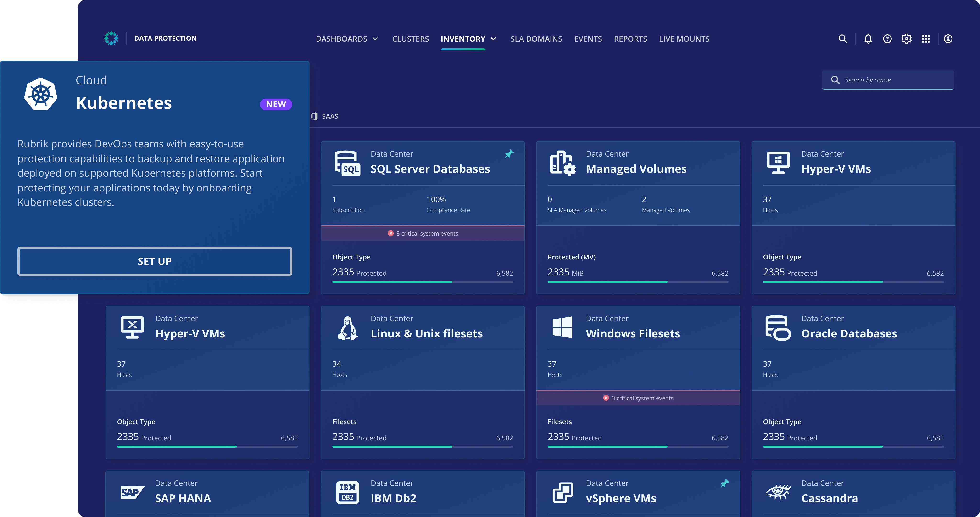This screenshot has width=980, height=517.
Task: Click Windows Filesets 2335 Protected text
Action: pos(574,437)
